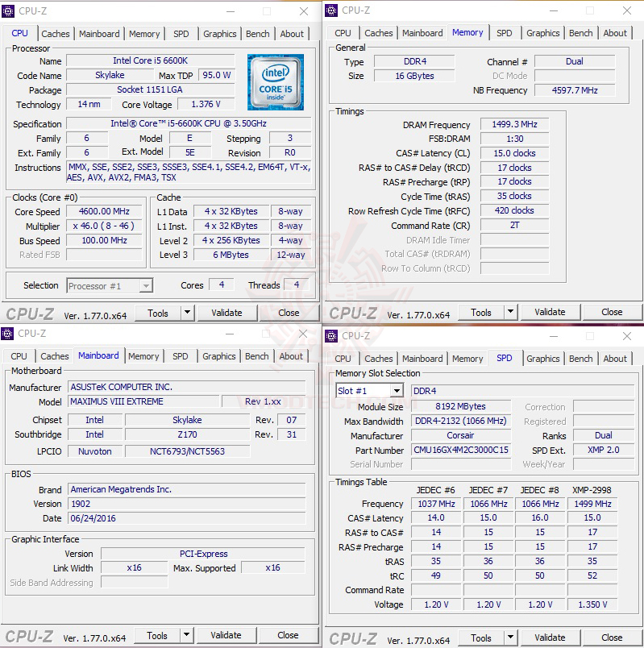Click the Intel Core i5 logo badge

[276, 82]
